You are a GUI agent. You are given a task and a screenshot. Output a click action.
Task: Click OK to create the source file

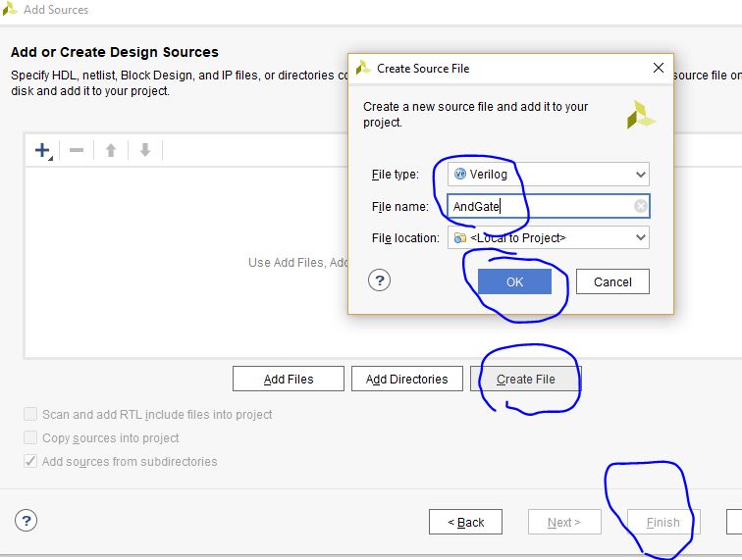tap(514, 281)
